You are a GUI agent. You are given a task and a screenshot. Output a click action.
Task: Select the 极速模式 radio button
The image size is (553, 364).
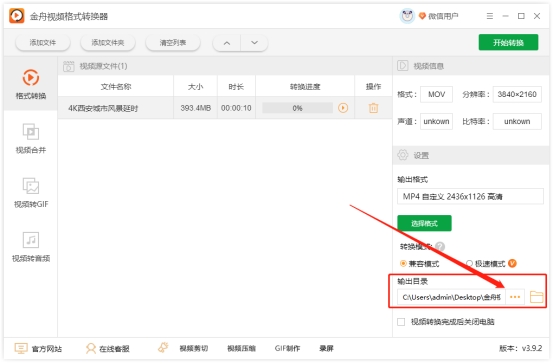[469, 263]
